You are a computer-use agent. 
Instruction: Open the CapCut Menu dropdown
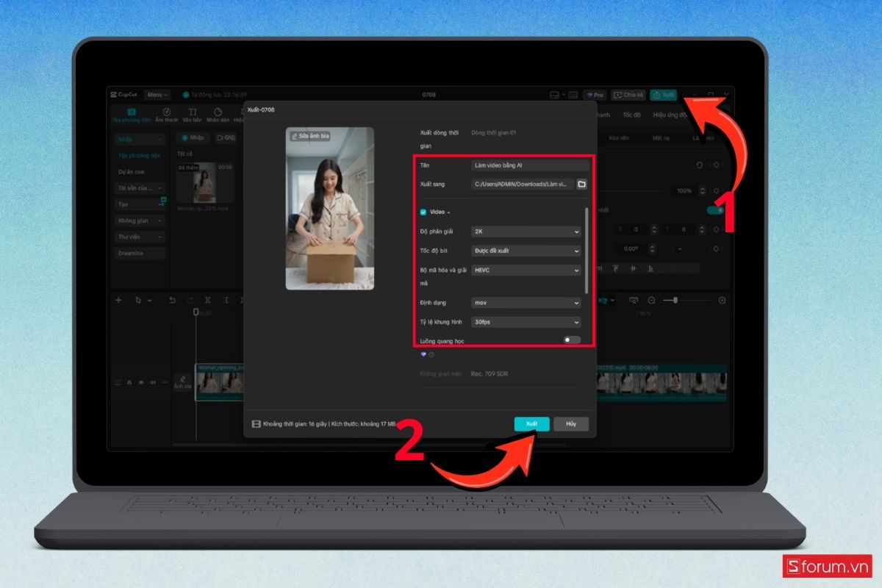[x=157, y=95]
